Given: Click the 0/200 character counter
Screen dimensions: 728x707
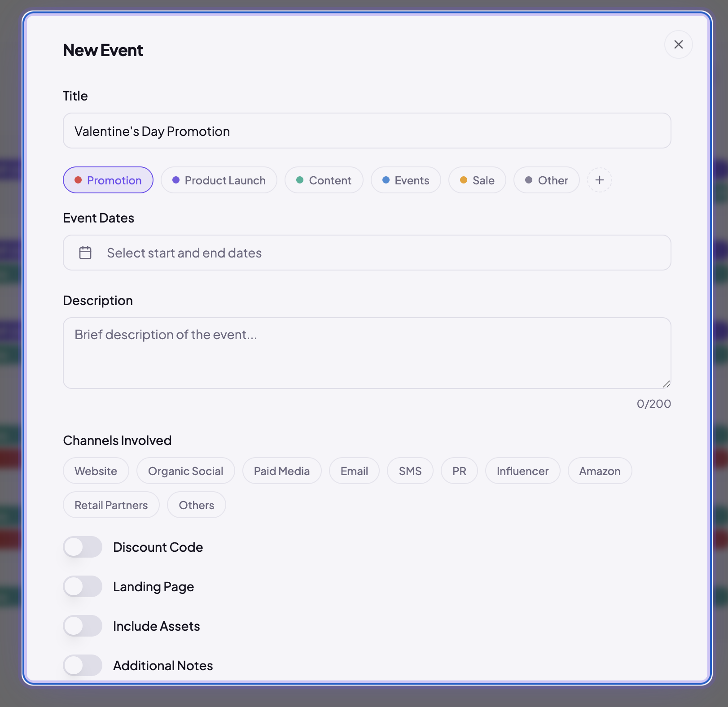Looking at the screenshot, I should pos(653,404).
